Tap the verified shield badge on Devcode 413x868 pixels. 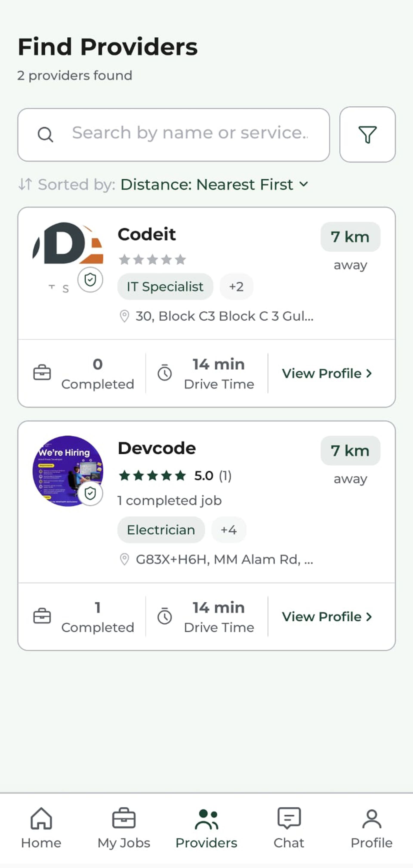pos(90,493)
